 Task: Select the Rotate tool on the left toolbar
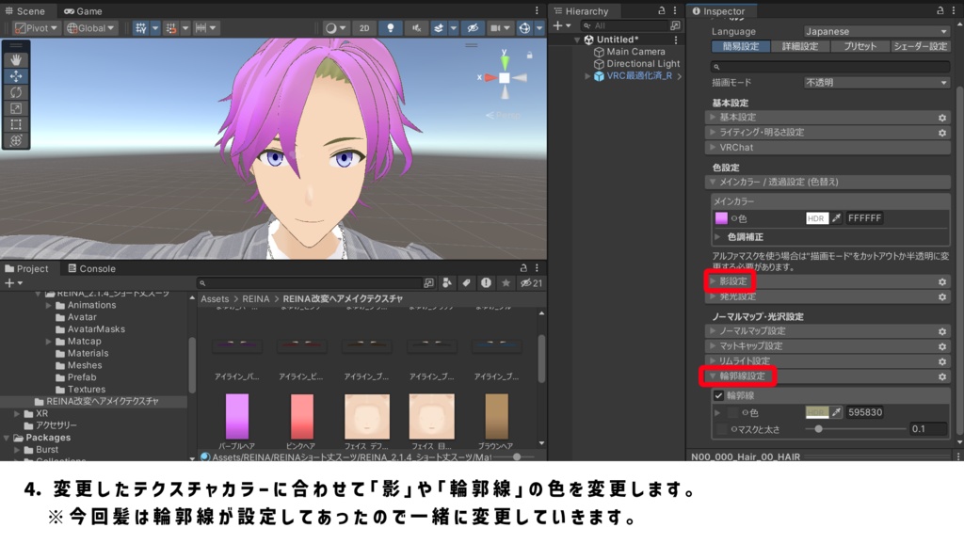coord(16,91)
